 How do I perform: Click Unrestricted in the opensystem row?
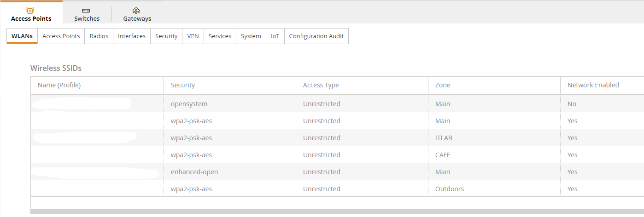(322, 104)
